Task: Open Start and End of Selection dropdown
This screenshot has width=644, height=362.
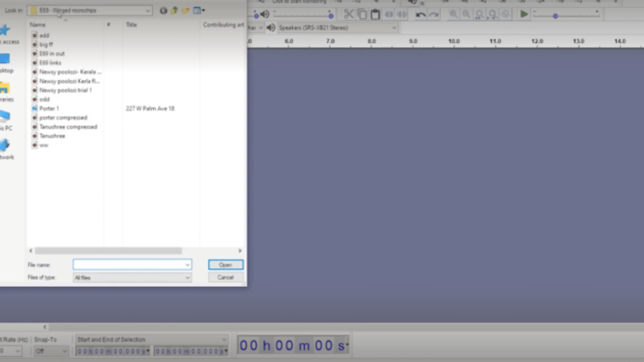Action: [224, 339]
